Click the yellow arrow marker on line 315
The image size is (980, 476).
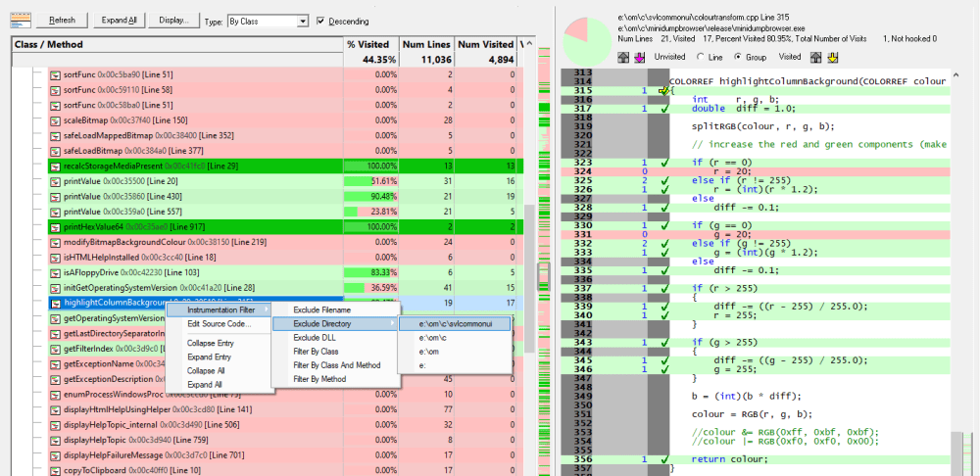663,91
